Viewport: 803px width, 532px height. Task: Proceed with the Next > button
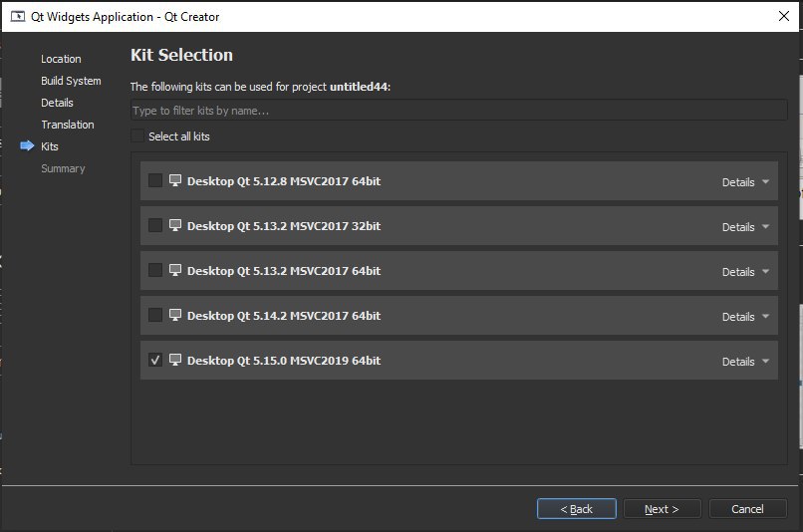click(x=662, y=509)
